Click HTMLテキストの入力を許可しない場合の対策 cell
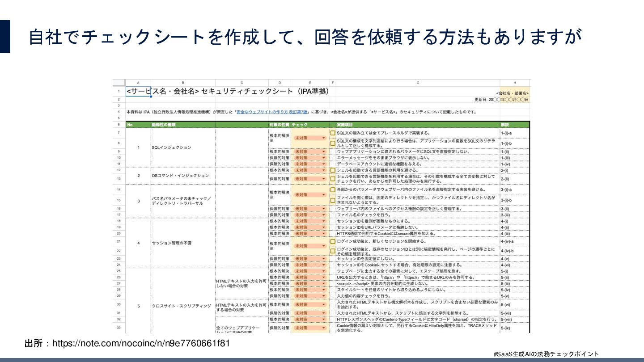This screenshot has width=644, height=362. click(241, 283)
